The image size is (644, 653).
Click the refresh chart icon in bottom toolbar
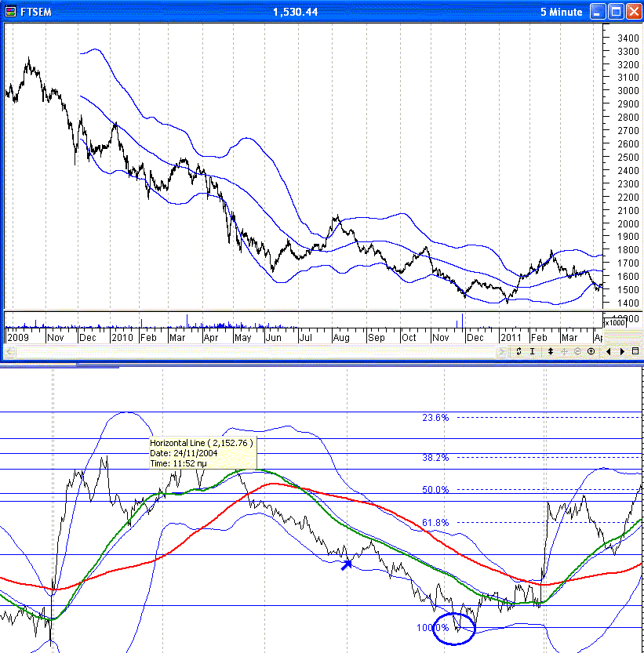tap(518, 352)
